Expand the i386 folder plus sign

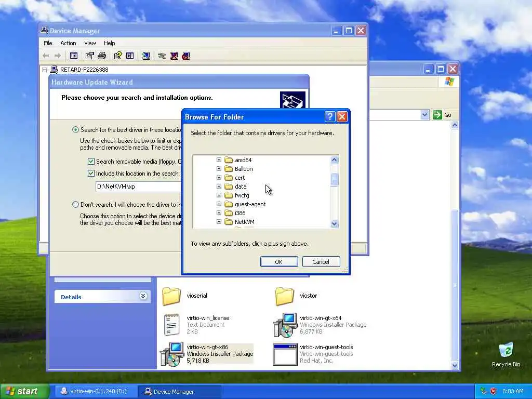tap(219, 212)
